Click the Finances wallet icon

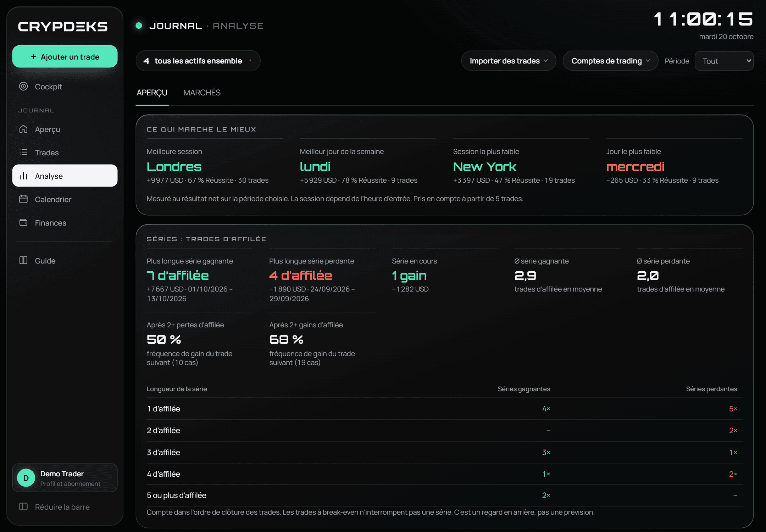[x=23, y=222]
